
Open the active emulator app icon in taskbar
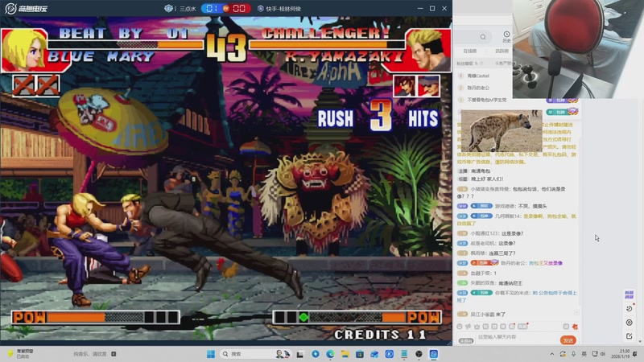[x=434, y=354]
